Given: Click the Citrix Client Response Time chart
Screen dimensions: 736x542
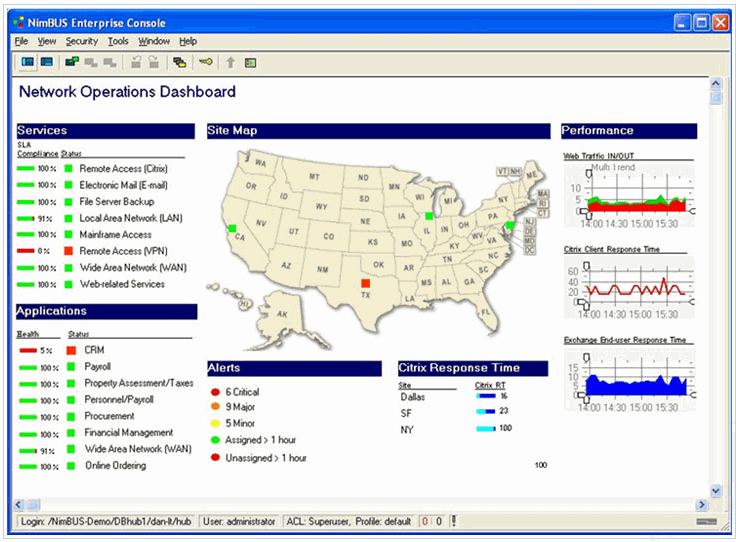Looking at the screenshot, I should click(629, 287).
